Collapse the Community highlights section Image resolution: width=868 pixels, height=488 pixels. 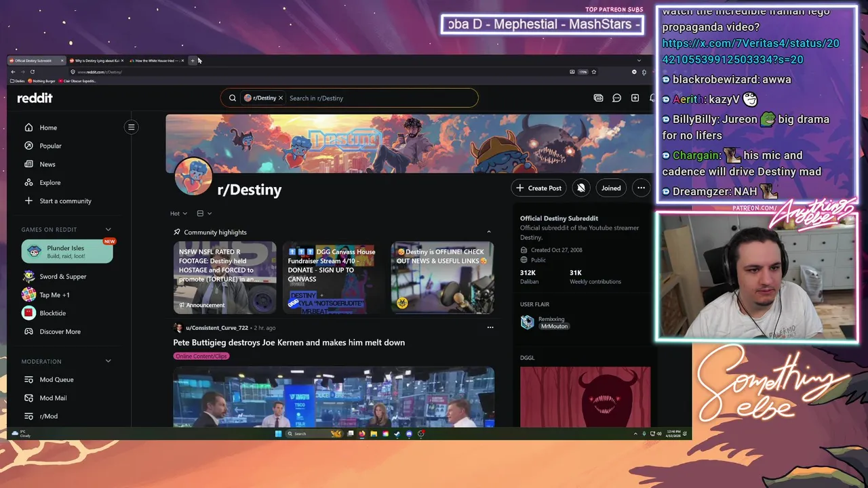click(489, 232)
